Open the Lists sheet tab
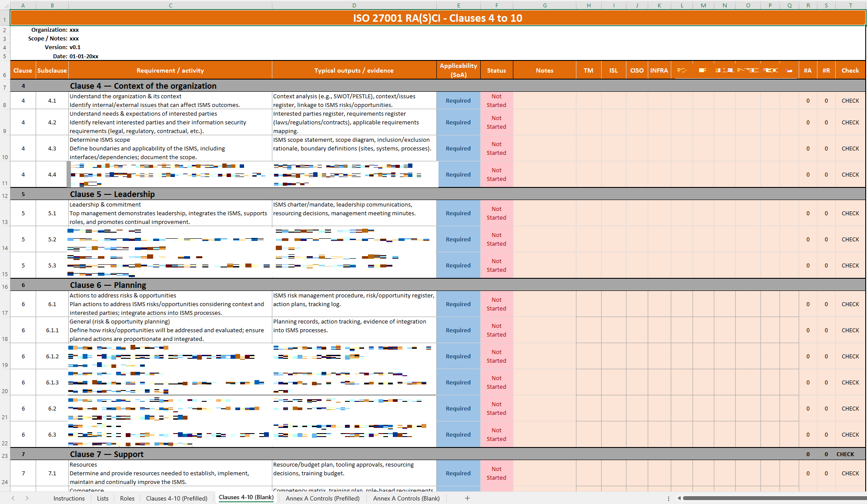 103,498
